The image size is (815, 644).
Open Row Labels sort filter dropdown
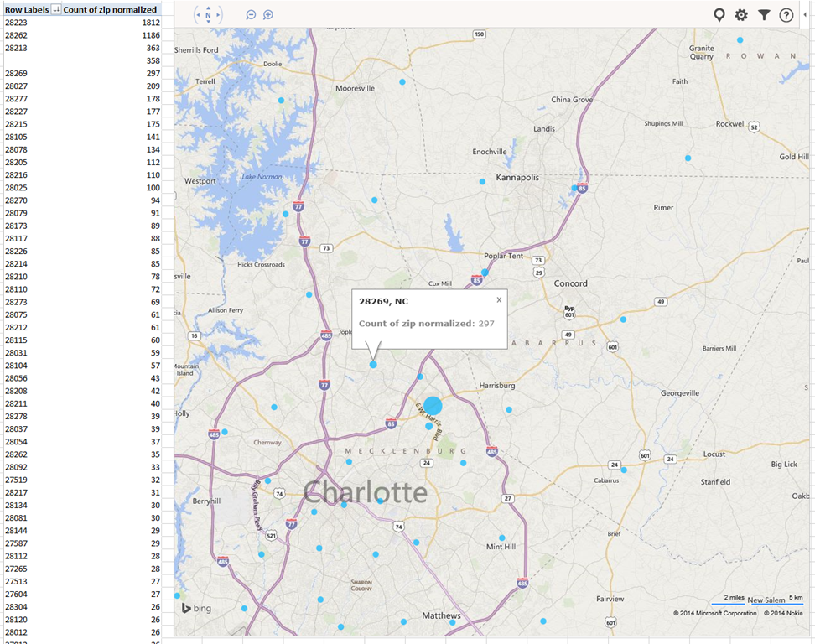tap(56, 9)
